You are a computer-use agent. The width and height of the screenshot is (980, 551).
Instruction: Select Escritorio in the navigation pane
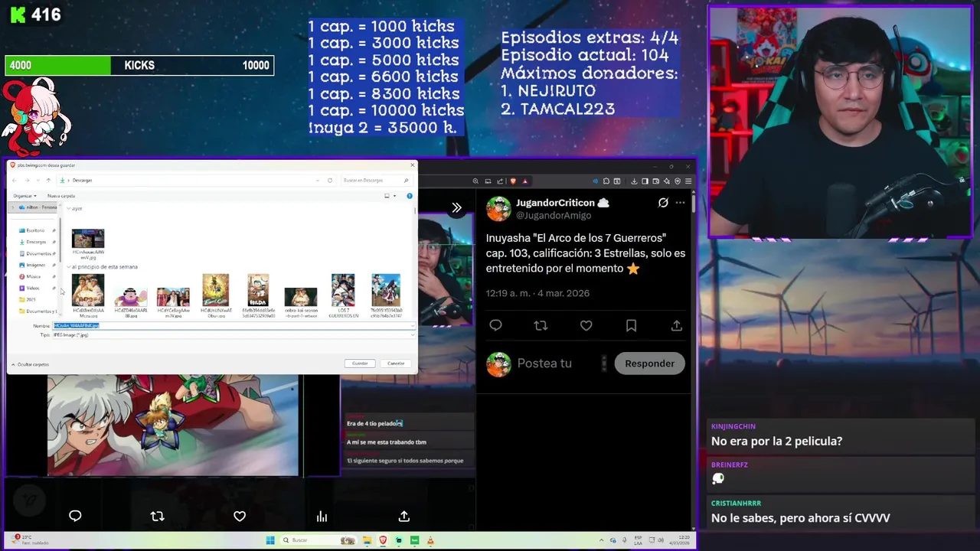(x=35, y=230)
